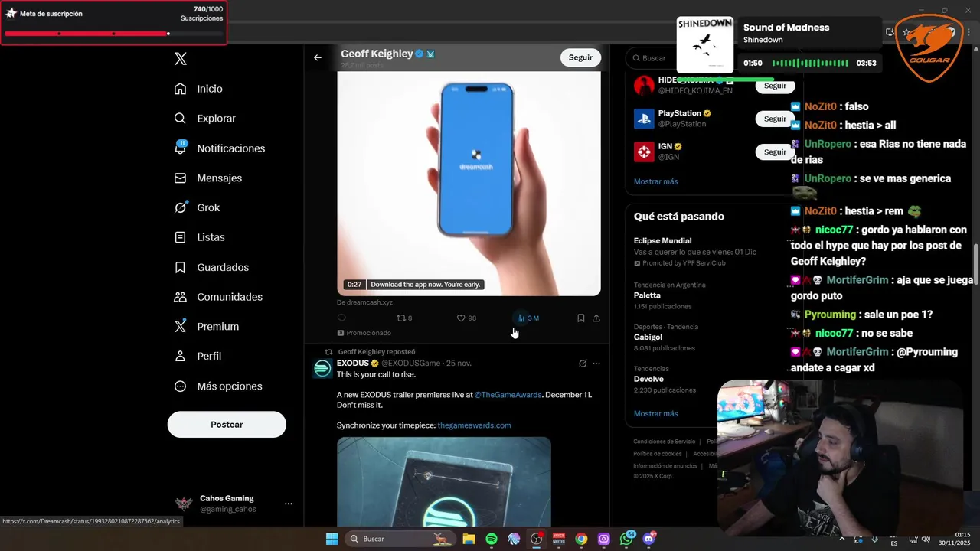Click the Postear button
Screen dimensions: 980x551
click(227, 425)
